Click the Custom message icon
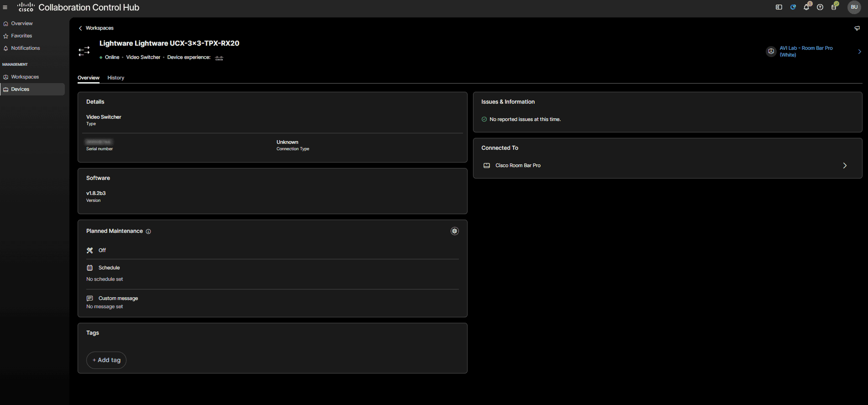The image size is (868, 405). point(90,298)
